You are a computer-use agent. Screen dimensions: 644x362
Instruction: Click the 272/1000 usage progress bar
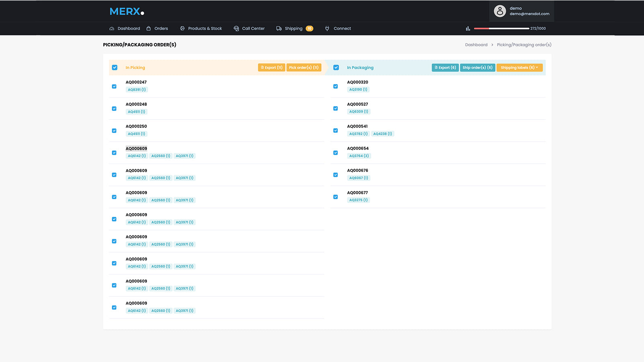[x=501, y=29]
